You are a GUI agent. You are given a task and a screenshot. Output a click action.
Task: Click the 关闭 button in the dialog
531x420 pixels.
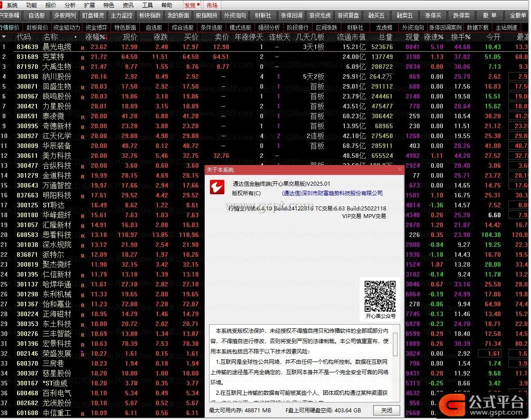click(x=386, y=410)
